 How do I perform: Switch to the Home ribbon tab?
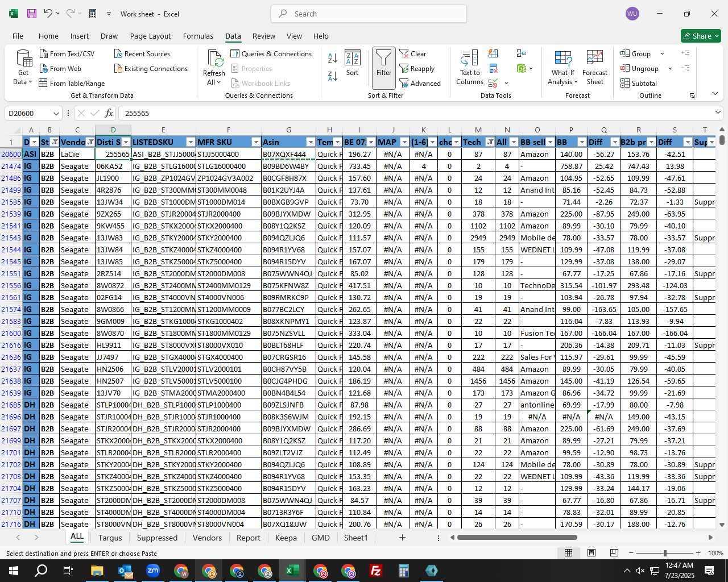click(x=48, y=36)
